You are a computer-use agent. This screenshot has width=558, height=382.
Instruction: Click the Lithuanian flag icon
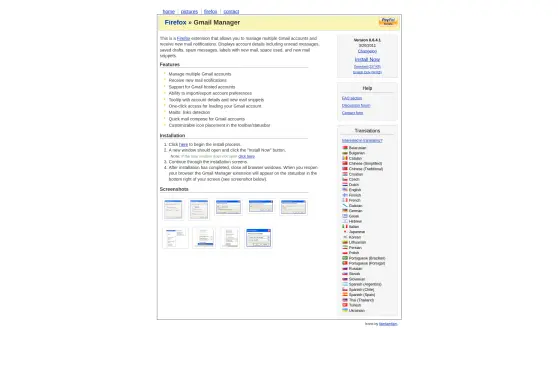345,242
